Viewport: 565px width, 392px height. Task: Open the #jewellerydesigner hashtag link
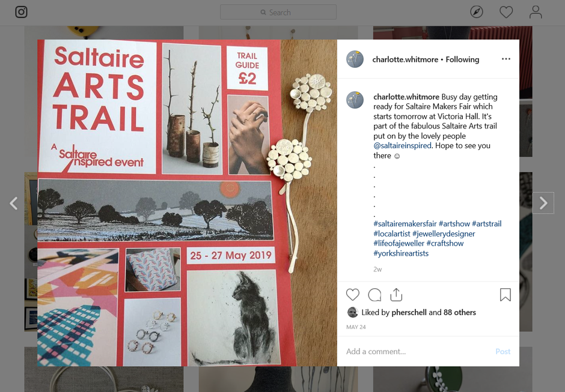click(x=444, y=234)
